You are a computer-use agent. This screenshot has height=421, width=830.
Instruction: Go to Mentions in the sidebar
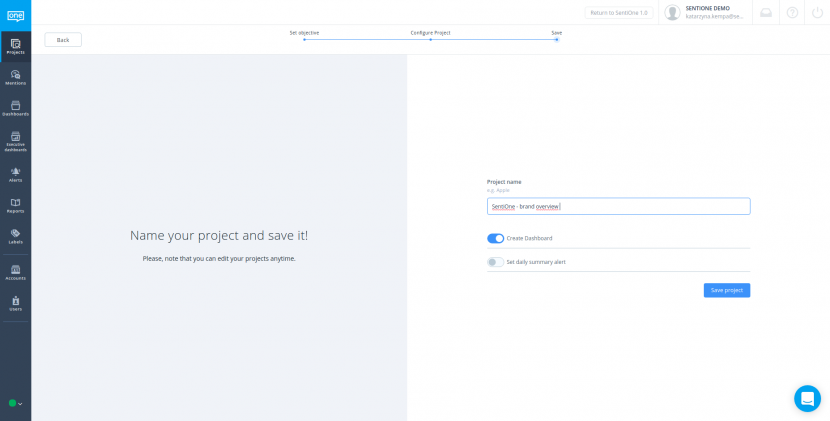15,77
